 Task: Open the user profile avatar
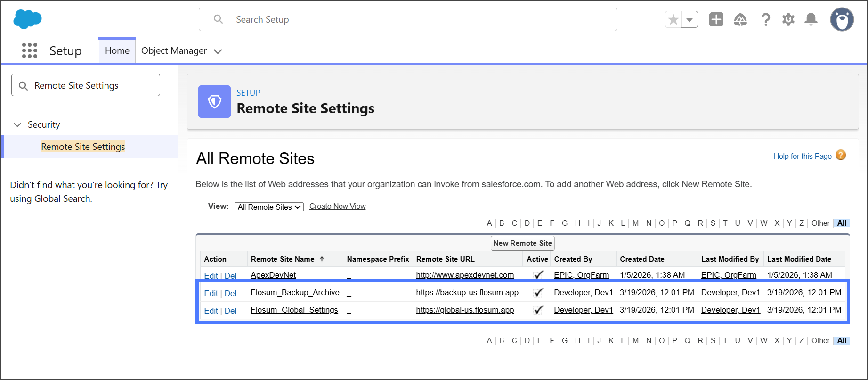(x=842, y=19)
